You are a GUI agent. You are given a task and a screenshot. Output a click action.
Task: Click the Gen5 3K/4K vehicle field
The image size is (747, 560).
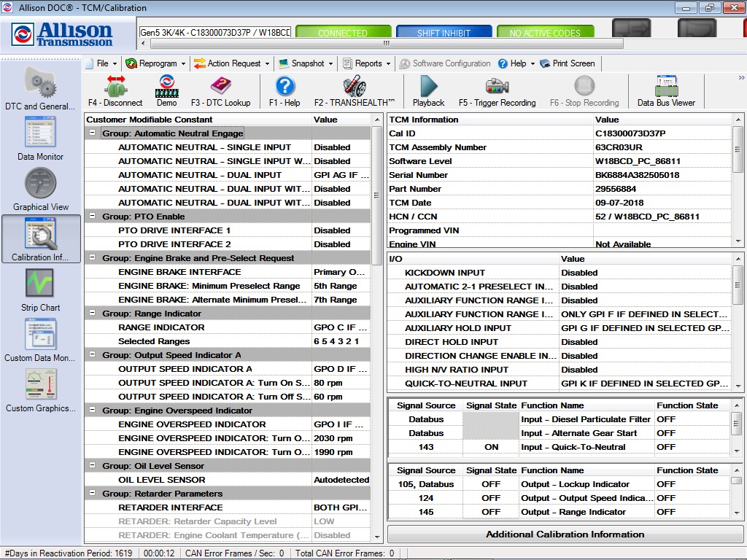tap(215, 31)
